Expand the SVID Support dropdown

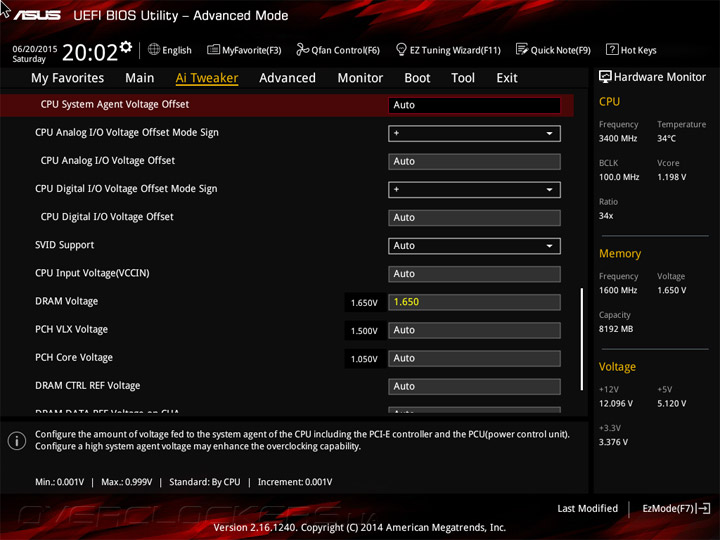point(474,246)
